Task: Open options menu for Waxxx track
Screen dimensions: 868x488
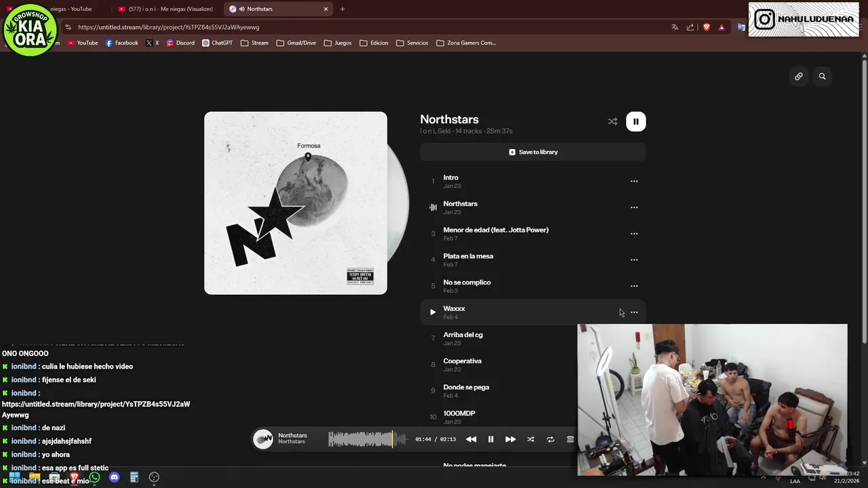Action: click(634, 312)
